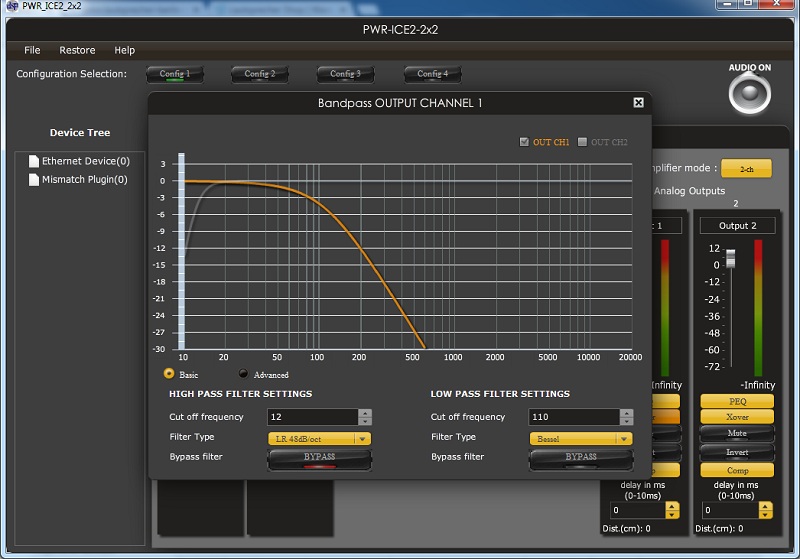Toggle the AUDIO ON speaker icon
This screenshot has height=559, width=800.
coord(749,93)
